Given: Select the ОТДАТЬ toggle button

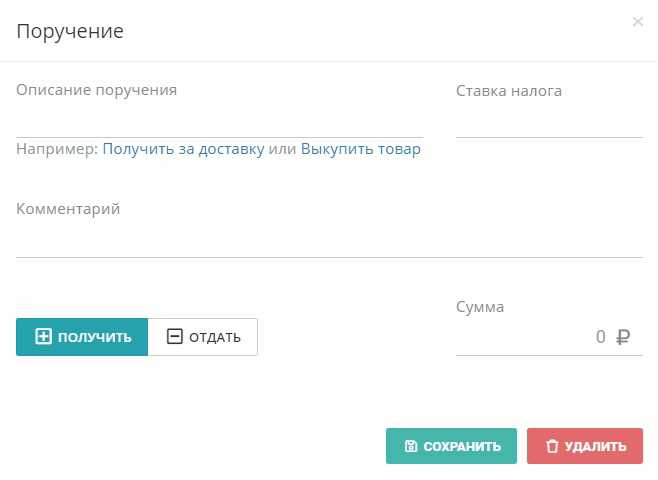Looking at the screenshot, I should (203, 337).
